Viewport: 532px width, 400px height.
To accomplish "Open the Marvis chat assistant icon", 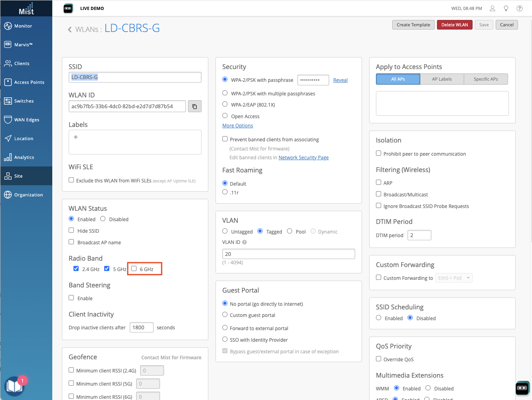I will click(x=522, y=388).
